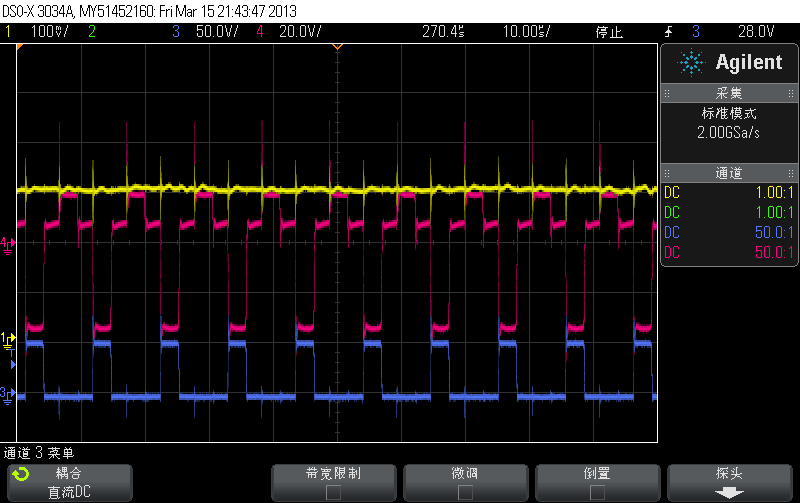Click the coupling 耦合 softkey with rotate icon
The height and width of the screenshot is (503, 800).
coord(70,483)
